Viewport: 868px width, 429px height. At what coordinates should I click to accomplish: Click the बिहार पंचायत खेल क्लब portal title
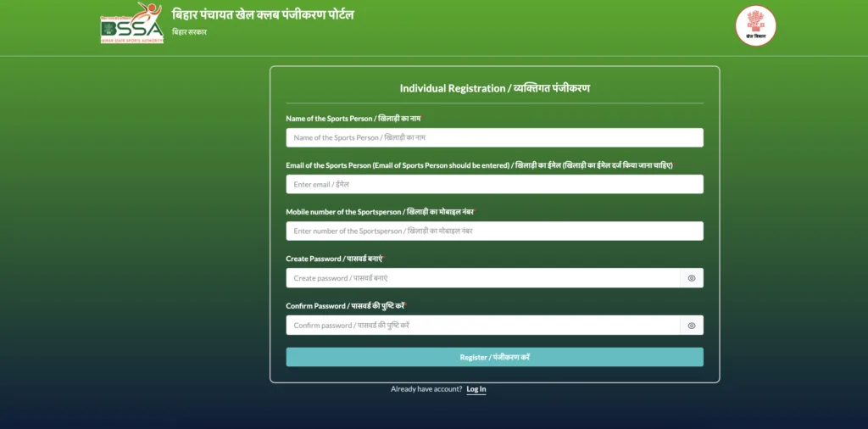[x=263, y=14]
